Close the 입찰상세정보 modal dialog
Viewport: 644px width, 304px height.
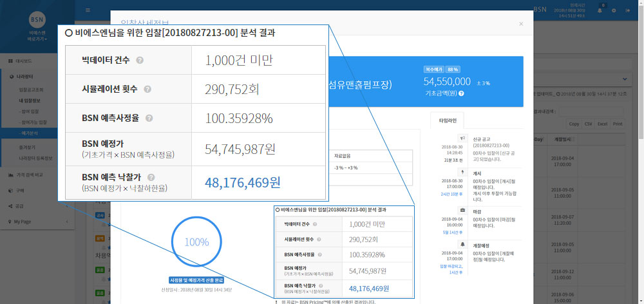click(520, 24)
